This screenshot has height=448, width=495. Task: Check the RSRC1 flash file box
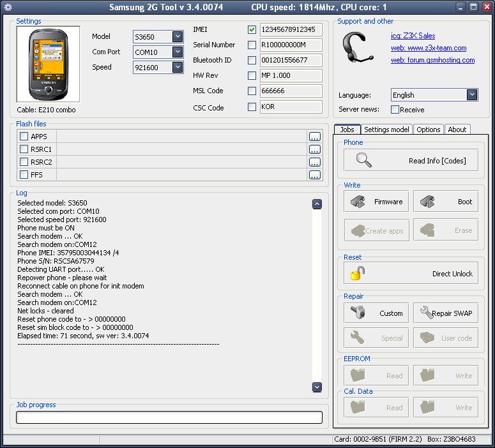tap(24, 149)
